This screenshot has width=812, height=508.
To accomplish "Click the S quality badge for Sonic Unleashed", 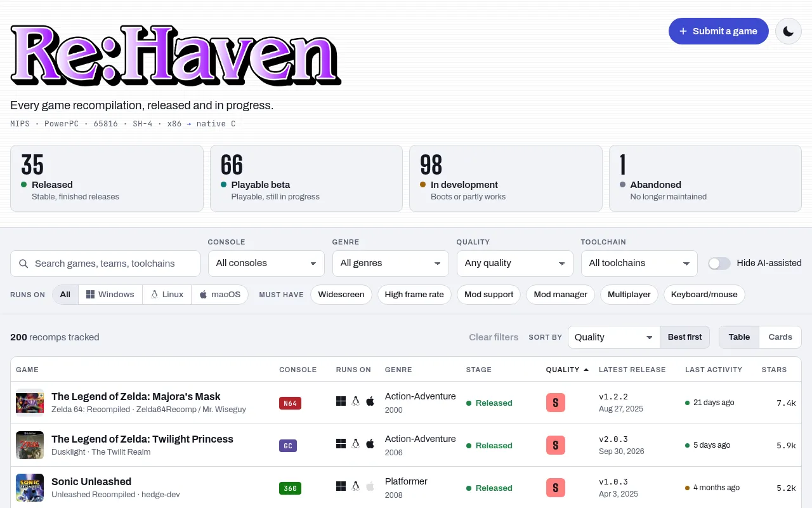I will pos(556,488).
